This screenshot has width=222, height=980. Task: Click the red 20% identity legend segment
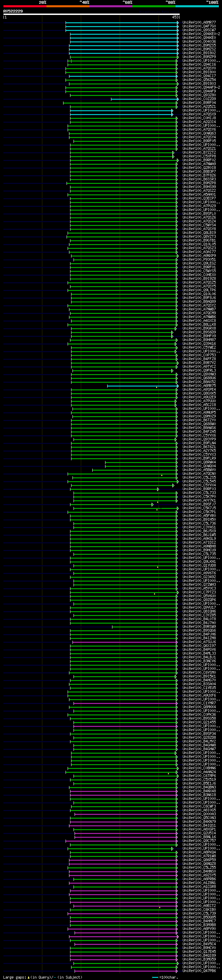pyautogui.click(x=25, y=6)
